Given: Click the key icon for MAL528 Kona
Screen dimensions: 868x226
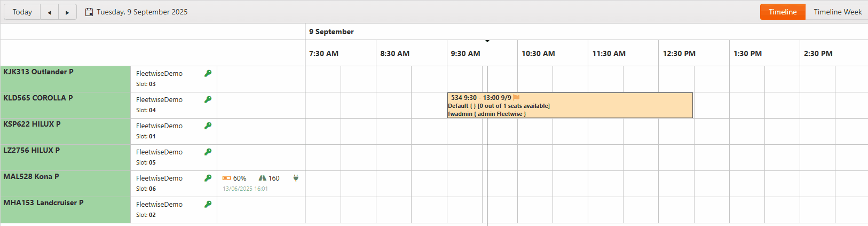Looking at the screenshot, I should (x=208, y=178).
